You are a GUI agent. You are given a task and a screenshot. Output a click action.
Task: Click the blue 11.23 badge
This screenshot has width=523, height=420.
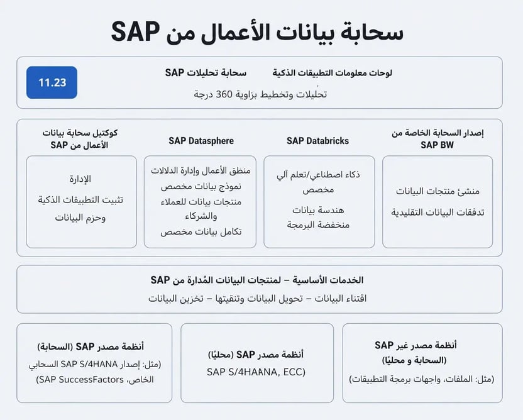(52, 82)
